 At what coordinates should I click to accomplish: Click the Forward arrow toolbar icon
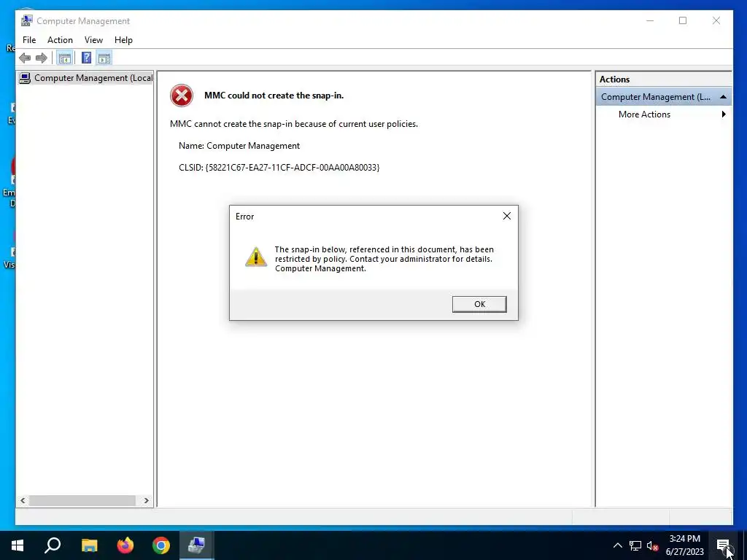pos(42,58)
